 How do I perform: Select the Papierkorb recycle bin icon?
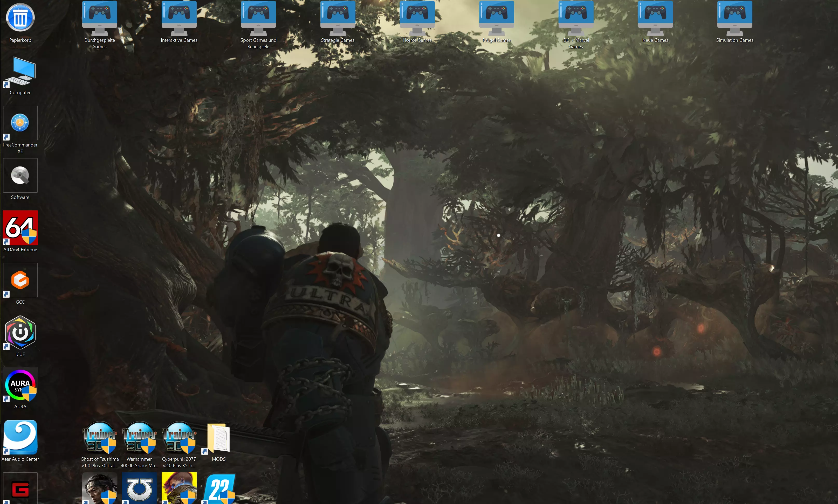click(20, 18)
